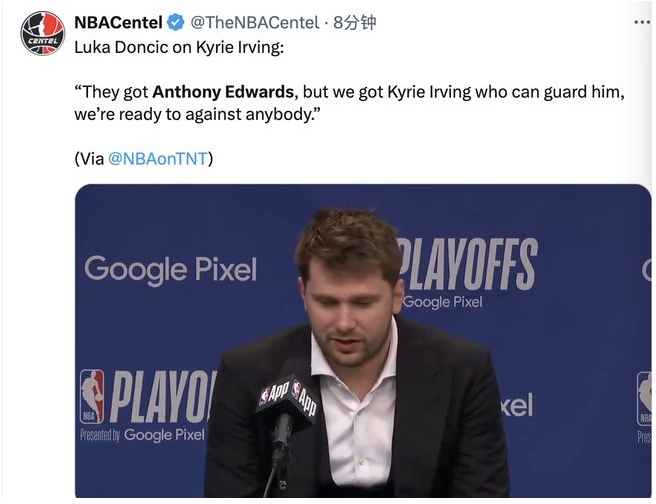The width and height of the screenshot is (656, 504).
Task: Click the NBA logo at the video's bottom-left
Action: click(x=92, y=397)
